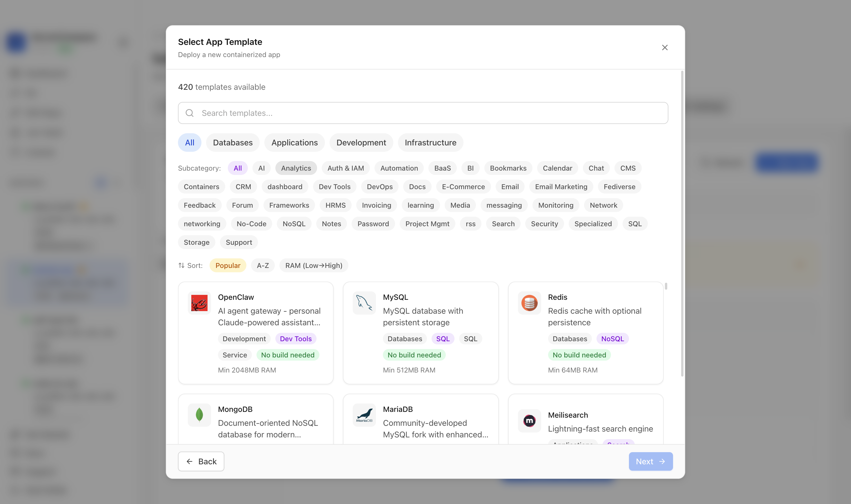Screen dimensions: 851x504
Task: Filter by Calendar subcategory
Action: point(557,168)
